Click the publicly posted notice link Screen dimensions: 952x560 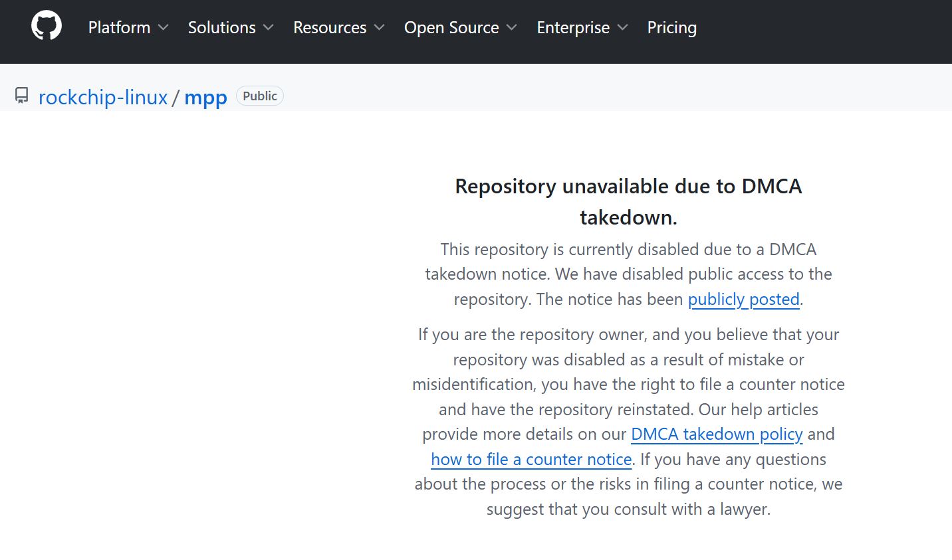click(x=743, y=300)
